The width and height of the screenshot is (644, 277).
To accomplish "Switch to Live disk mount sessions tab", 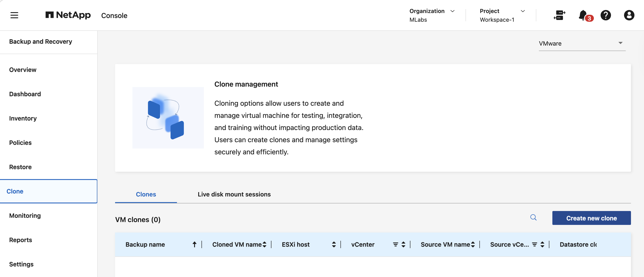I will click(234, 194).
